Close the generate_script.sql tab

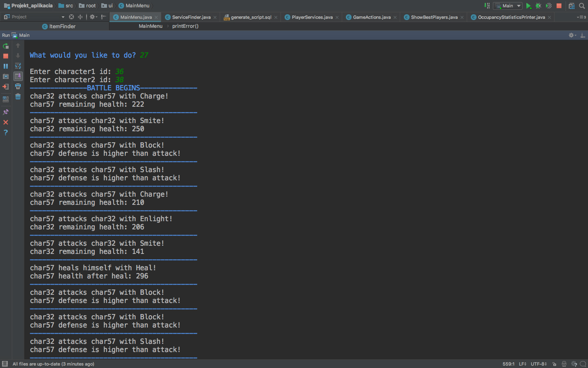(276, 17)
